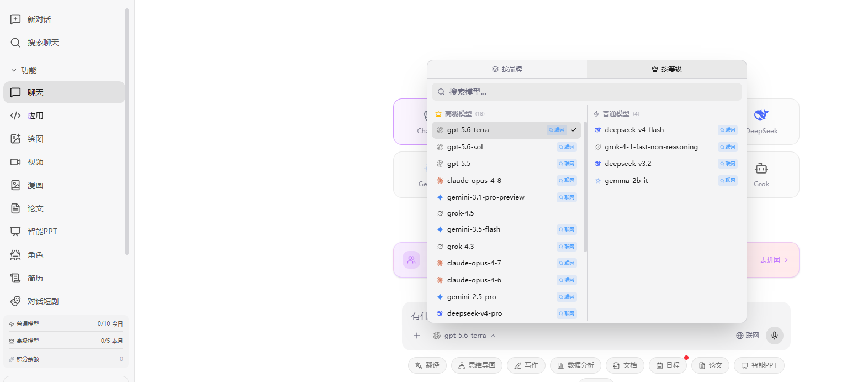Click the checkmark on gpt-5.6-terra row
The width and height of the screenshot is (868, 382).
574,130
